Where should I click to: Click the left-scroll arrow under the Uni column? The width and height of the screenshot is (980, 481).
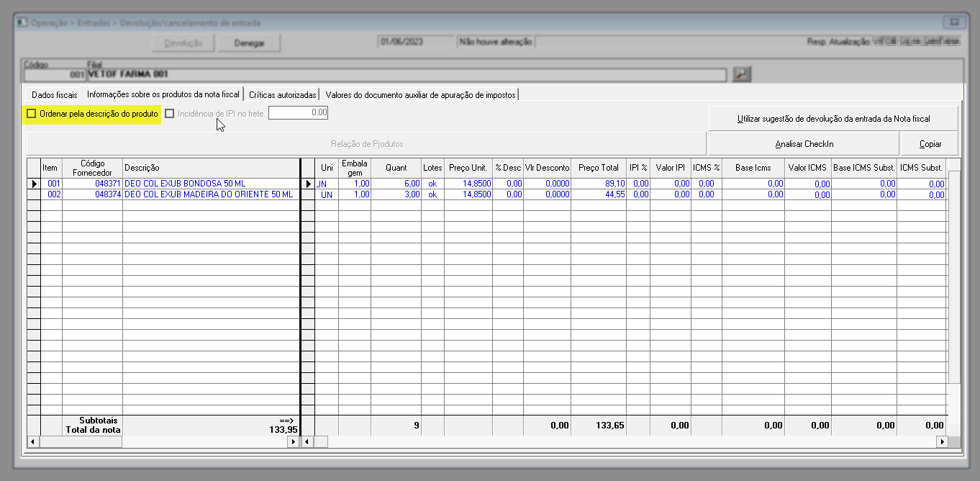(x=307, y=441)
